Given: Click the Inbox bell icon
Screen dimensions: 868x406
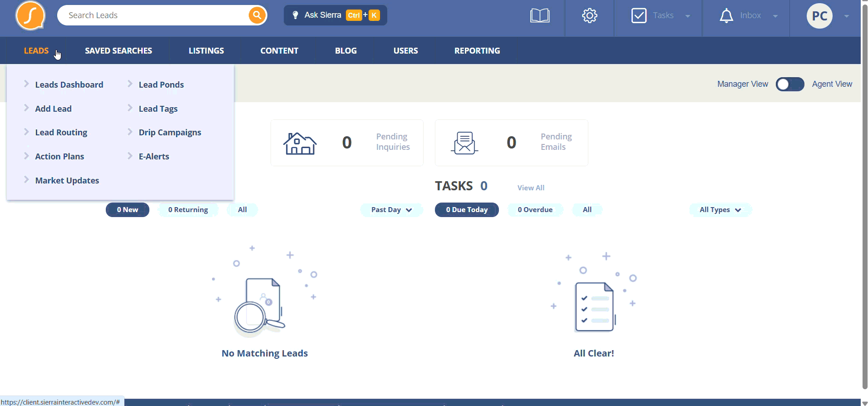Looking at the screenshot, I should pyautogui.click(x=726, y=16).
